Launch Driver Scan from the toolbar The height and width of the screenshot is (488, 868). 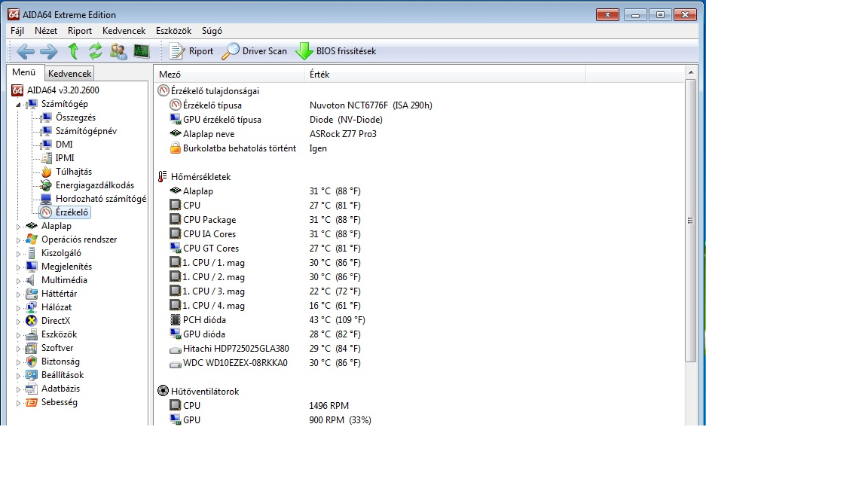pos(255,51)
